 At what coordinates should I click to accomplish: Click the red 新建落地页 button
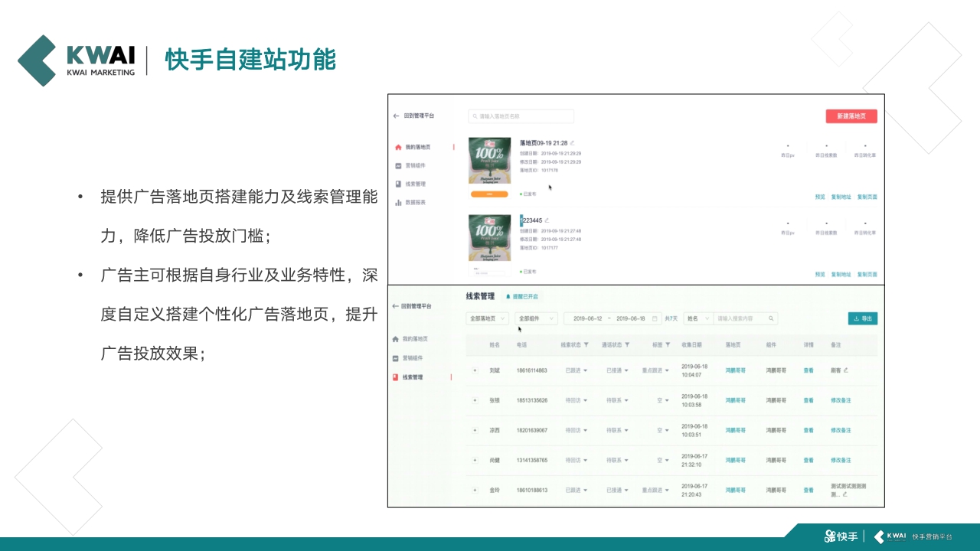pos(852,116)
